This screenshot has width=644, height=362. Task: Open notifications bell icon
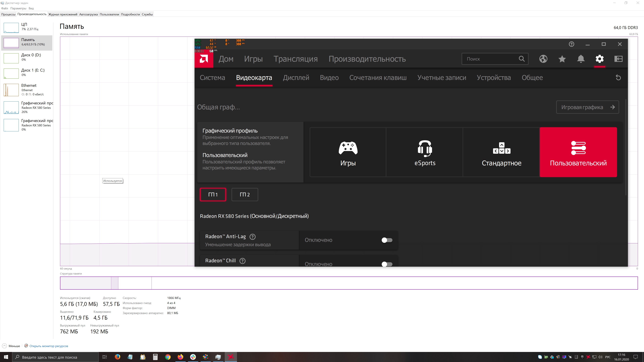coord(581,59)
